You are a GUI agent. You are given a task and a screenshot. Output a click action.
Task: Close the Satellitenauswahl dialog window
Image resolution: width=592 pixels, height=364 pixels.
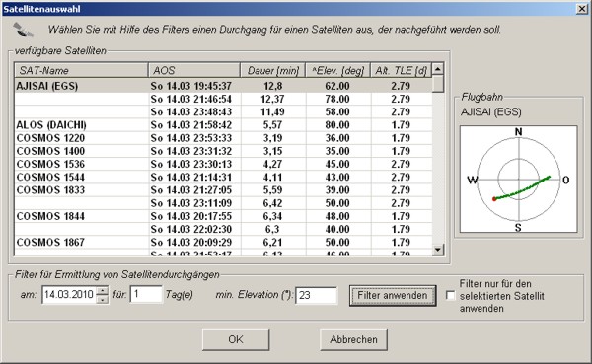point(582,9)
